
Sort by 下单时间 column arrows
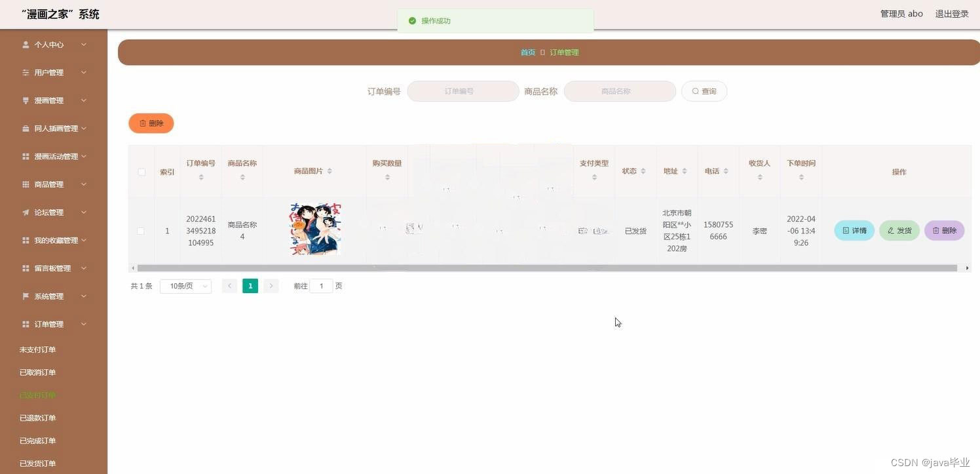tap(801, 177)
